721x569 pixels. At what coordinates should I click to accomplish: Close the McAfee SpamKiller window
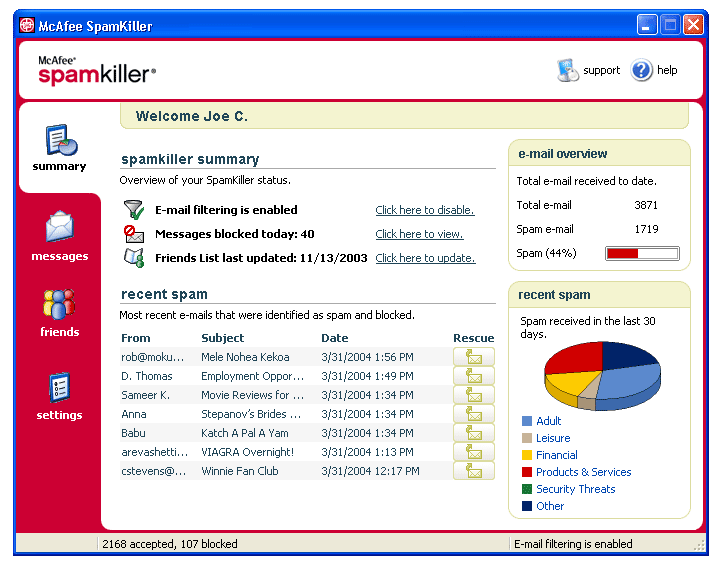tap(693, 25)
